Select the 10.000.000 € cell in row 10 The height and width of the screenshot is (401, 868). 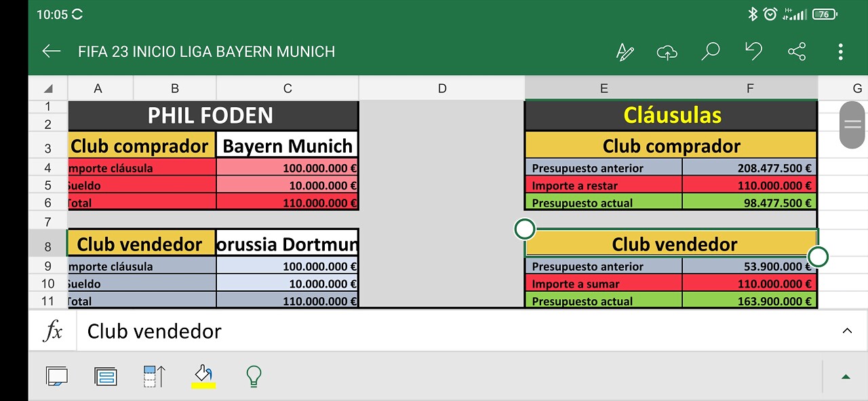[x=288, y=284]
